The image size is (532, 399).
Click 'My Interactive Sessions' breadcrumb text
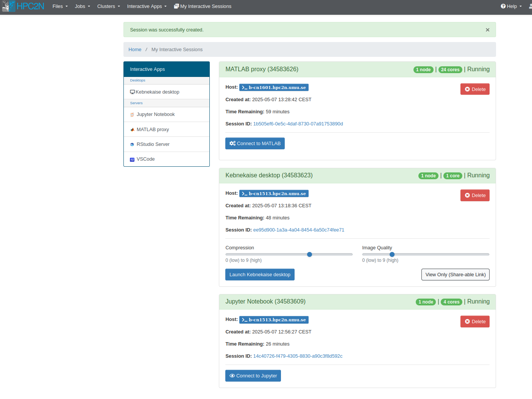tap(177, 50)
